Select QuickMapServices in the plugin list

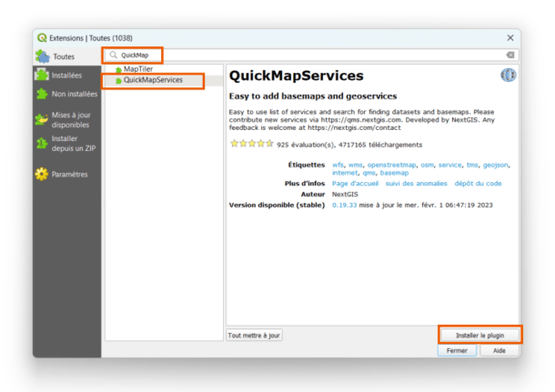point(164,80)
